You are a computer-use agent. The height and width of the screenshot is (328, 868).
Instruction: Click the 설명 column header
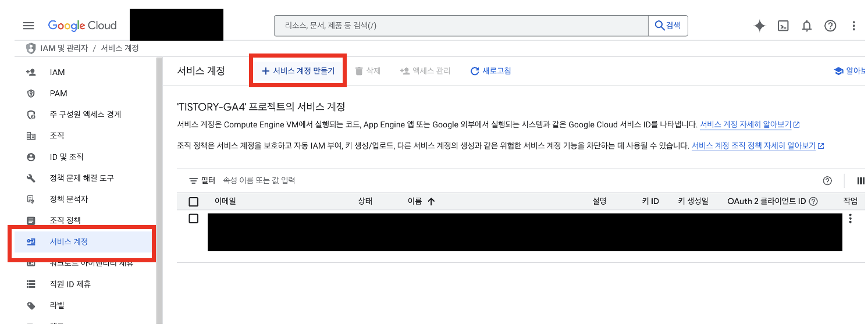coord(600,201)
